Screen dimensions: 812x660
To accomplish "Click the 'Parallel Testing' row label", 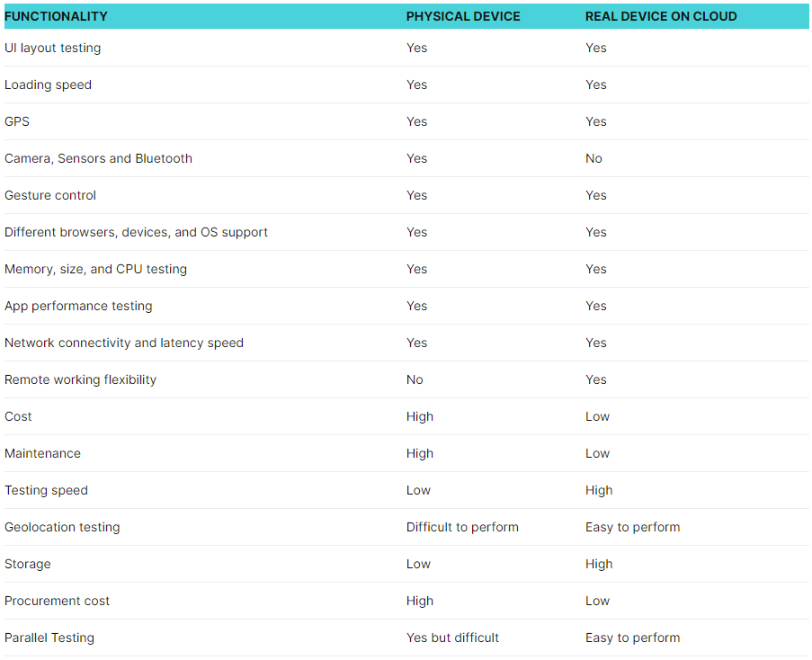I will (49, 638).
